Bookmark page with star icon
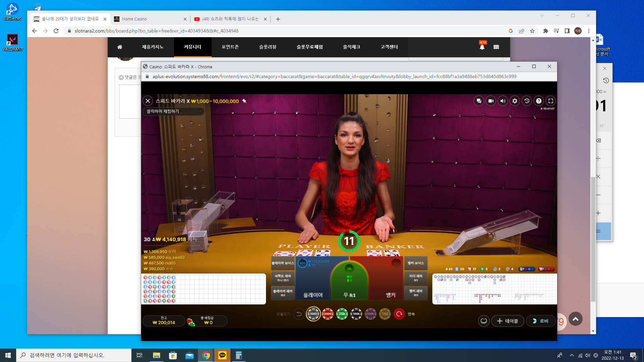This screenshot has height=362, width=644. [532, 31]
